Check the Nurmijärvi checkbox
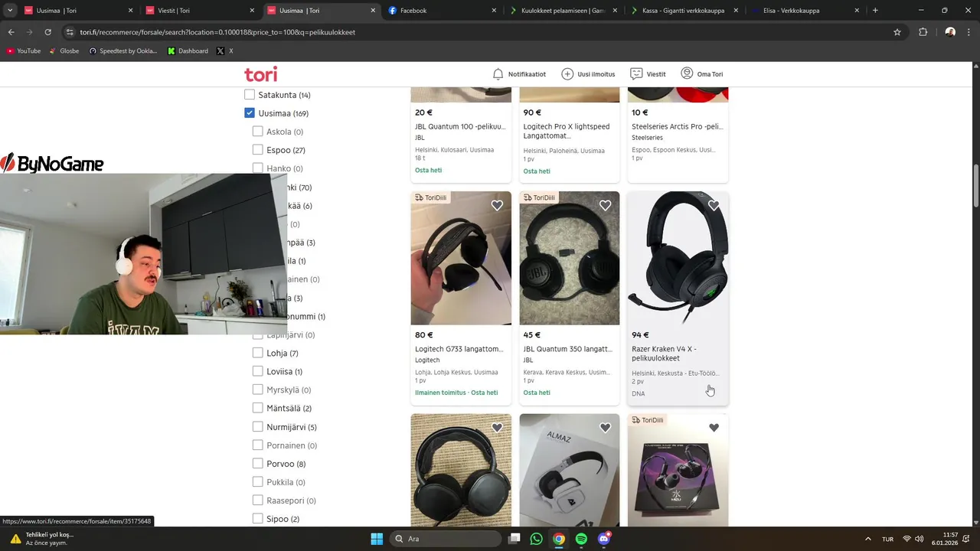The image size is (980, 551). [258, 426]
